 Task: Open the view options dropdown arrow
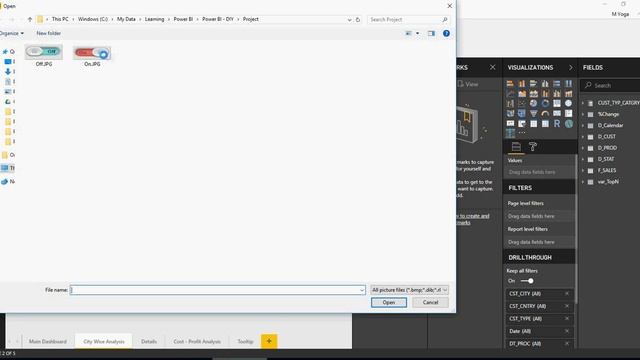pyautogui.click(x=418, y=33)
